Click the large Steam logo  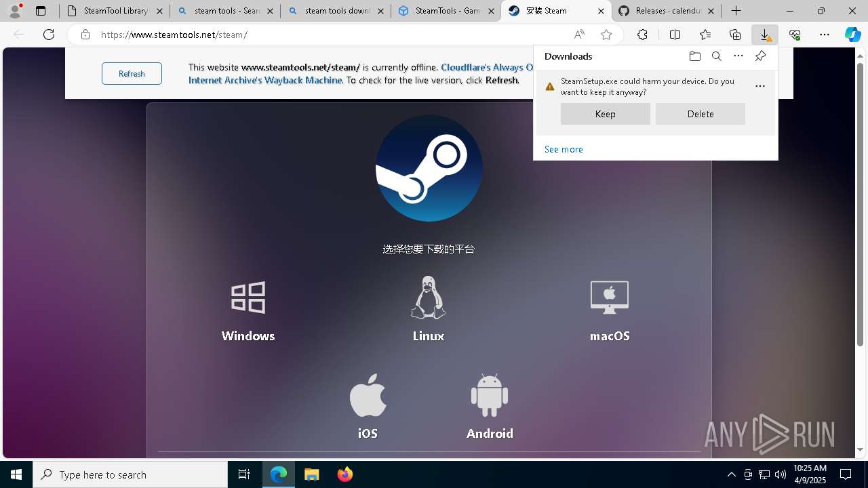point(429,168)
